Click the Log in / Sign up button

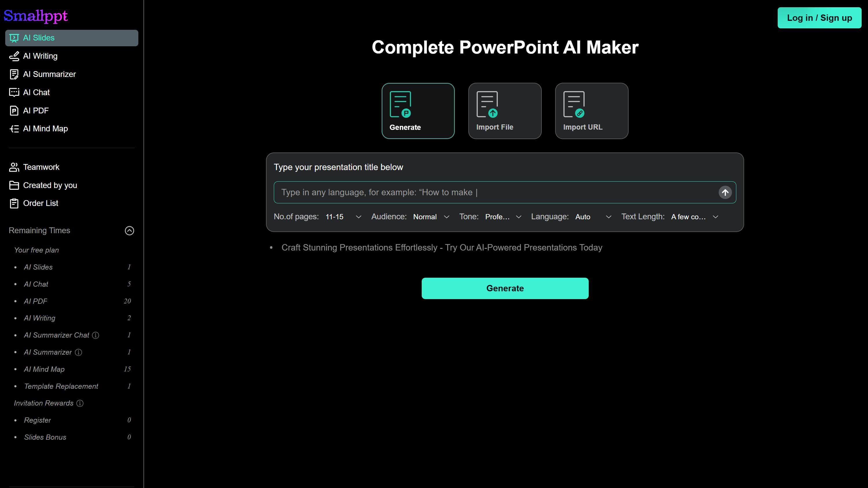coord(819,18)
